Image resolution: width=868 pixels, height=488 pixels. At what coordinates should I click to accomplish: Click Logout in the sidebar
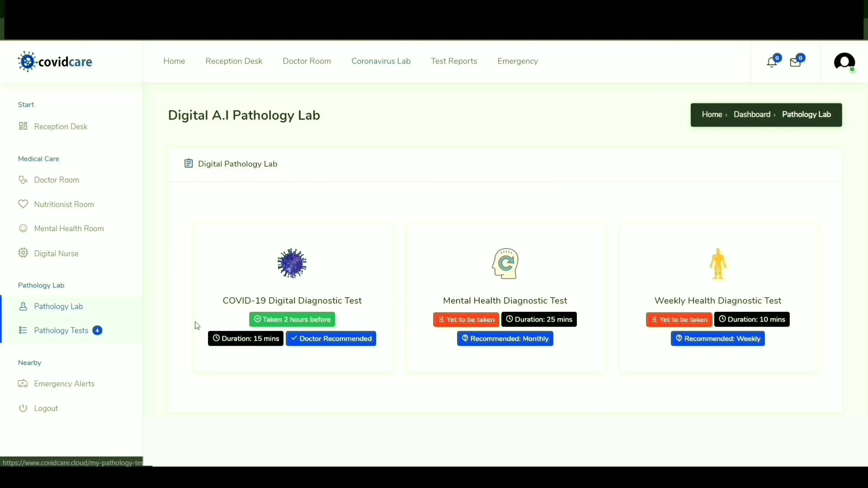click(x=46, y=408)
